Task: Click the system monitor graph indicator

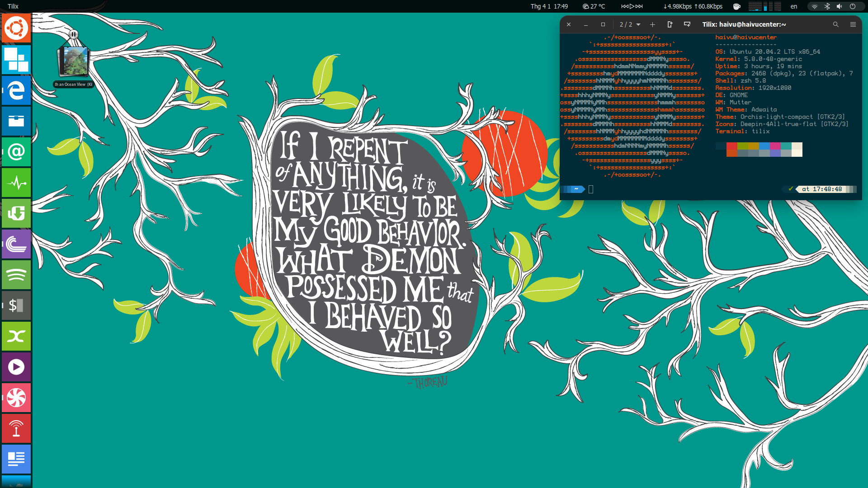Action: point(764,6)
